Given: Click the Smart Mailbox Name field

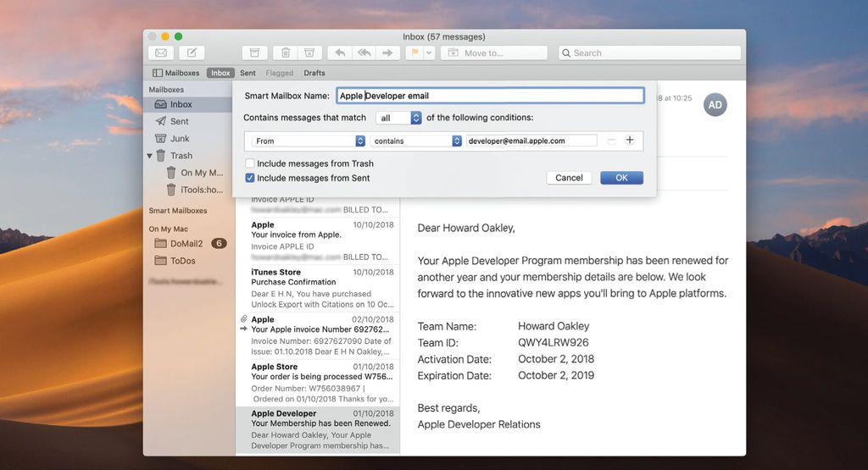Looking at the screenshot, I should click(x=490, y=96).
